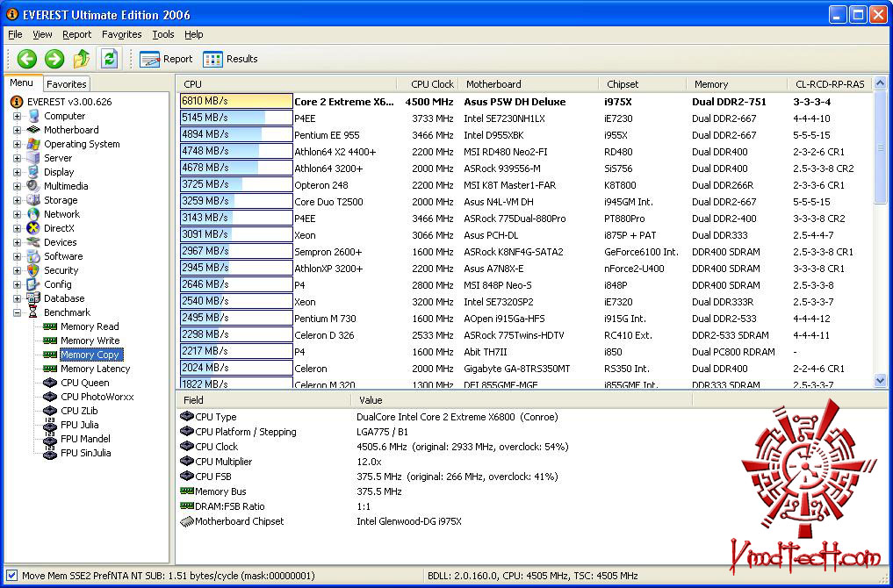
Task: Select the Config tree icon
Action: click(33, 284)
